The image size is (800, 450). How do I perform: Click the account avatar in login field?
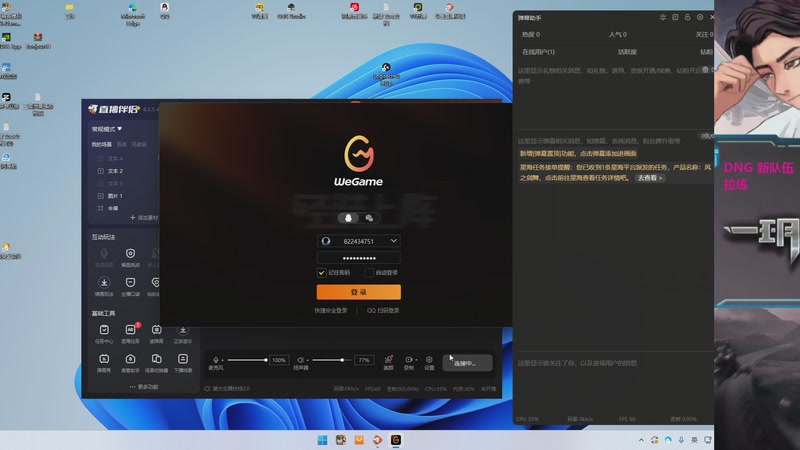(326, 241)
